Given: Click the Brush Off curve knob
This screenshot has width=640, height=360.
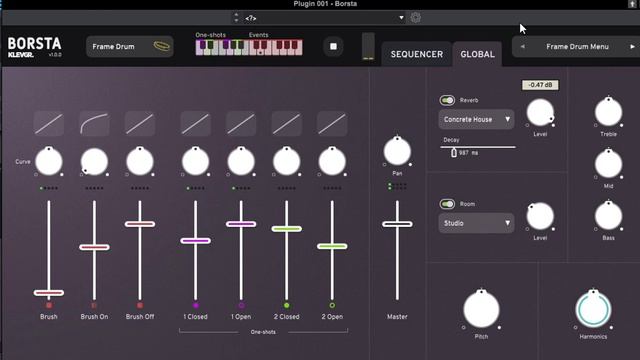Looking at the screenshot, I should [140, 162].
